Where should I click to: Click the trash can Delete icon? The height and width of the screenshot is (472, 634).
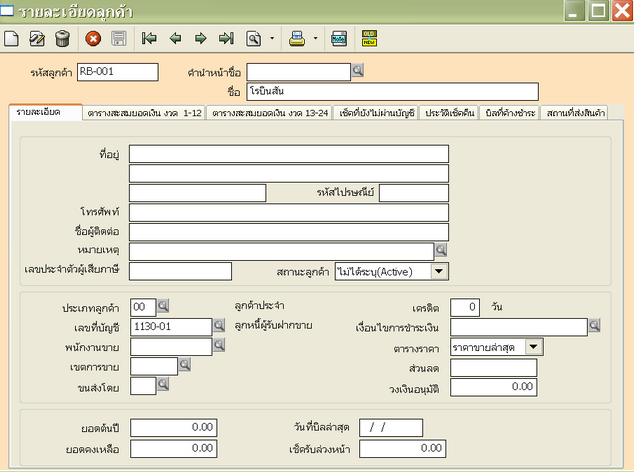click(62, 40)
